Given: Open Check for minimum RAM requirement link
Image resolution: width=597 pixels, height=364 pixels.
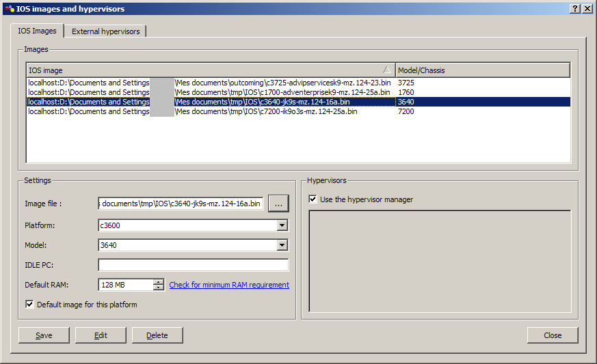Looking at the screenshot, I should click(229, 285).
